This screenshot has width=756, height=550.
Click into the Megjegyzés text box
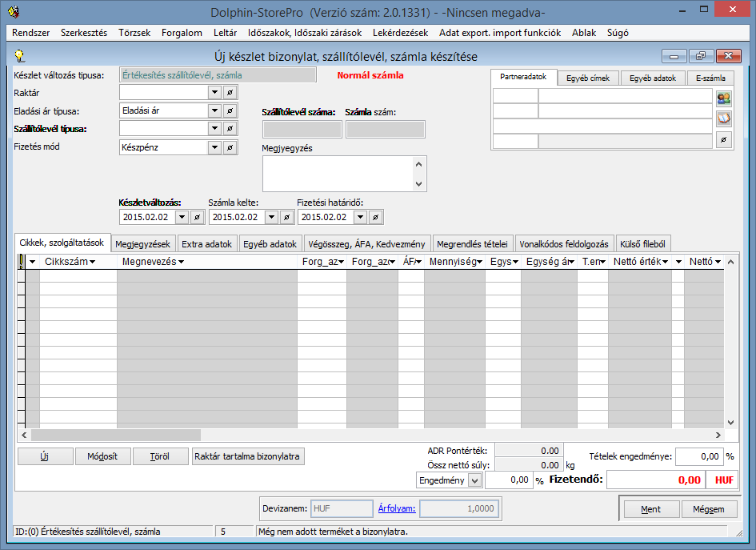pyautogui.click(x=338, y=173)
